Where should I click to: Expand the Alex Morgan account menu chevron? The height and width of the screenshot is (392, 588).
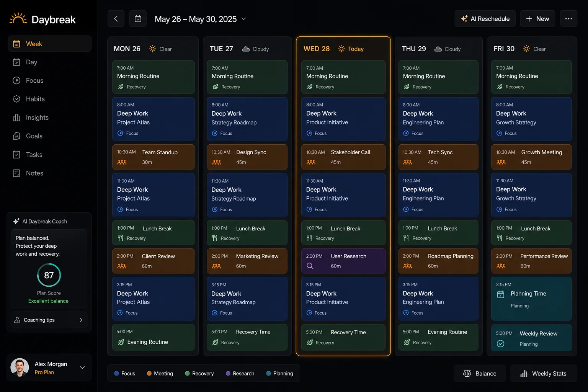(x=82, y=367)
